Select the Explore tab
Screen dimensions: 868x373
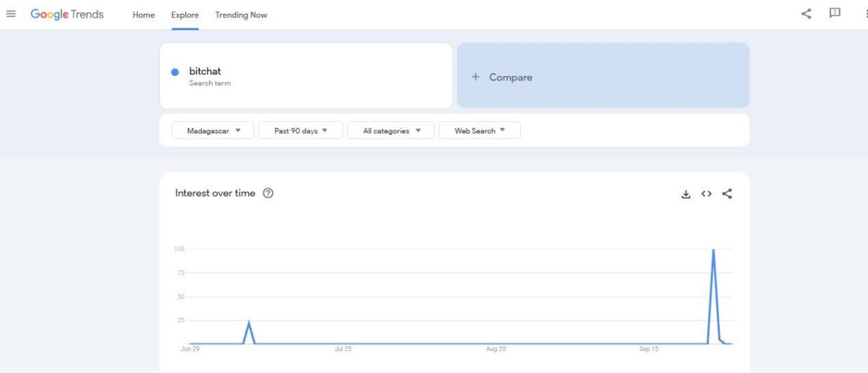185,14
